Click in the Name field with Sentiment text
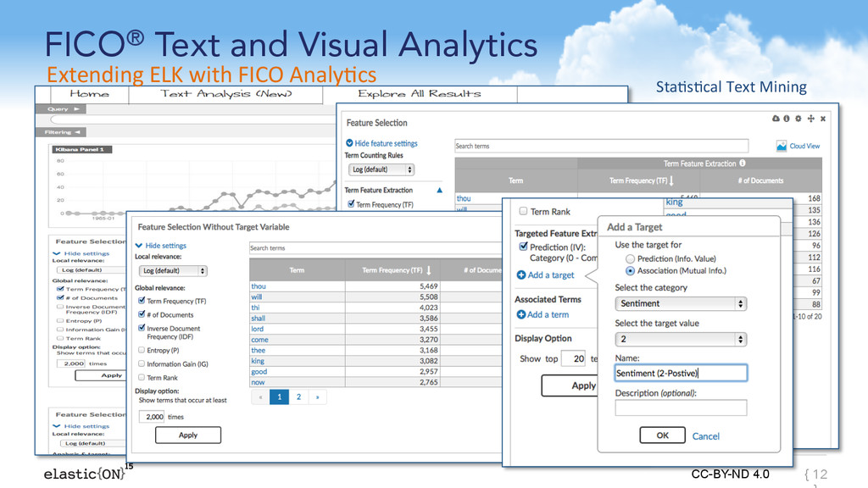 tap(681, 373)
